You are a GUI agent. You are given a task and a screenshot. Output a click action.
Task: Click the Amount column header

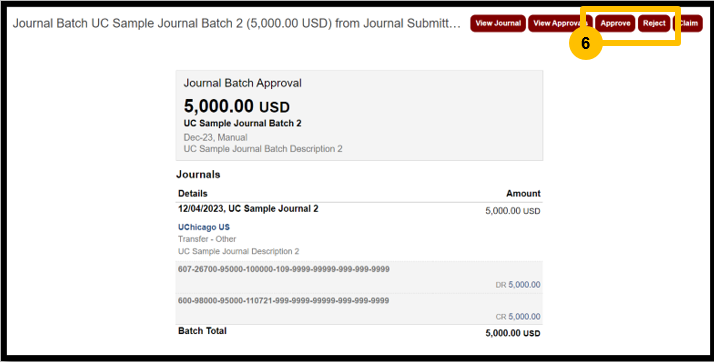coord(523,194)
